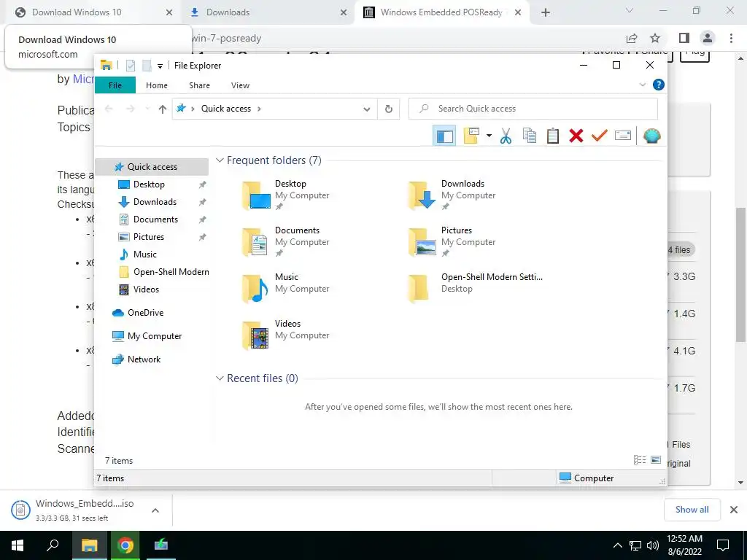
Task: Select the Documents frequent folder icon
Action: click(x=255, y=242)
